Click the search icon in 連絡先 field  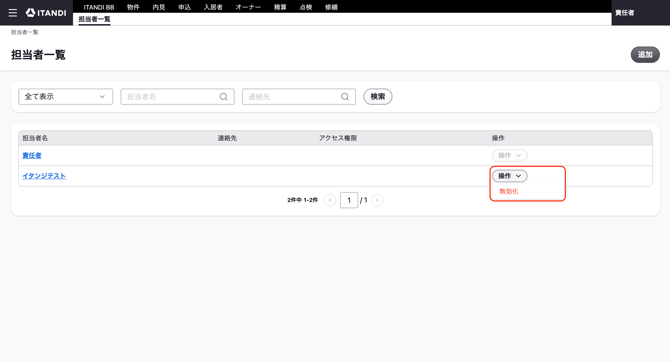click(x=345, y=97)
